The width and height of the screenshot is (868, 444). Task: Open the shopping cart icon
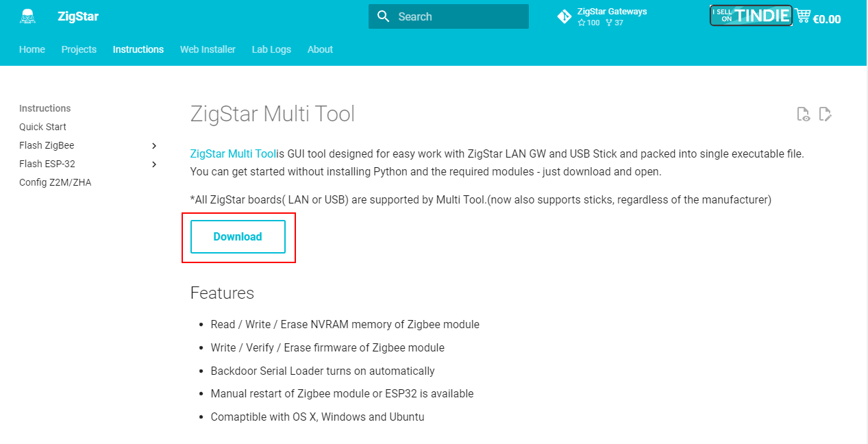(x=803, y=16)
